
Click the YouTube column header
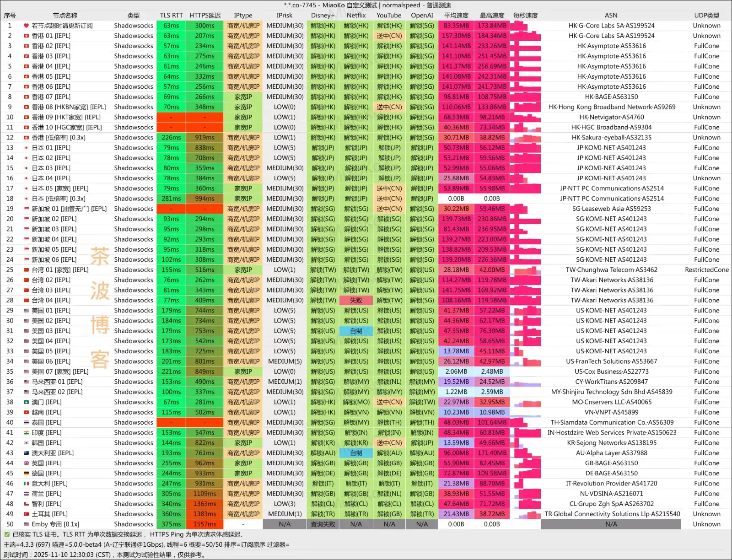click(x=389, y=15)
